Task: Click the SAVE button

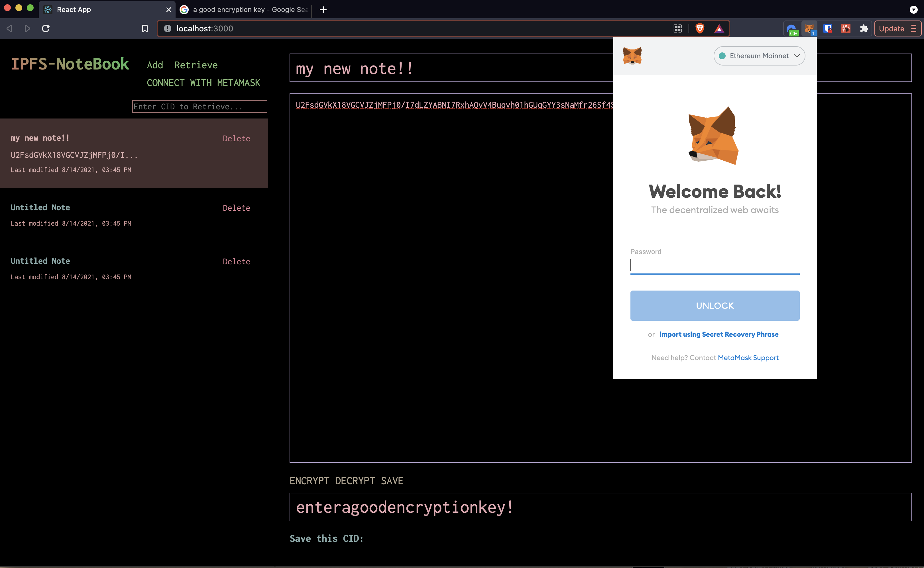Action: [x=392, y=481]
